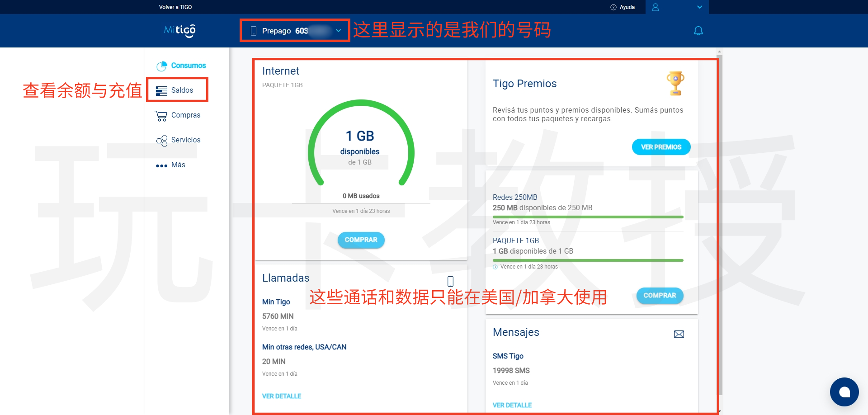
Task: Open the Más menu with three dots
Action: 171,165
